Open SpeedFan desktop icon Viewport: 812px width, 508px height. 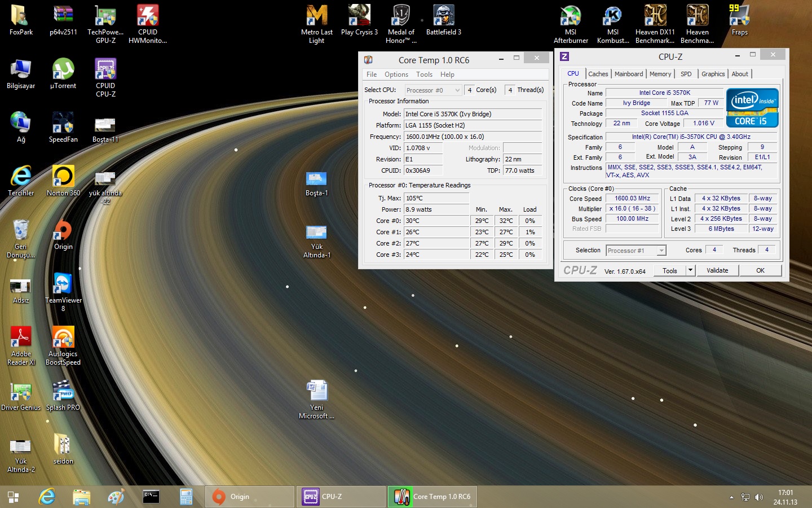63,123
